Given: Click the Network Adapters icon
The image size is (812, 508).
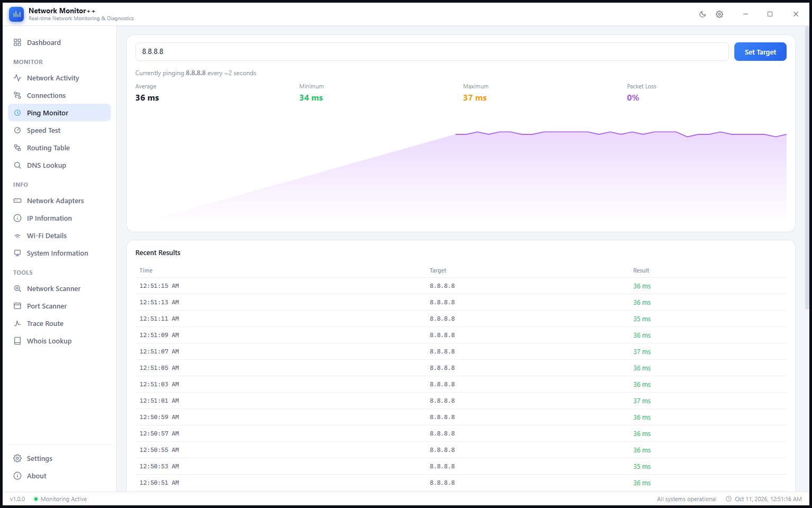Looking at the screenshot, I should pos(17,201).
